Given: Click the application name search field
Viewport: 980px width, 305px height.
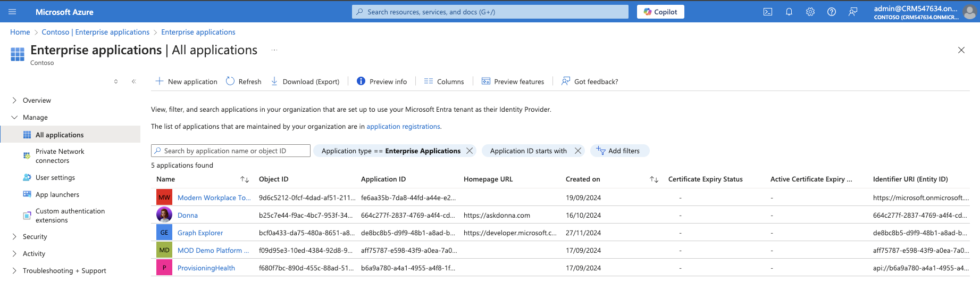Looking at the screenshot, I should click(234, 151).
